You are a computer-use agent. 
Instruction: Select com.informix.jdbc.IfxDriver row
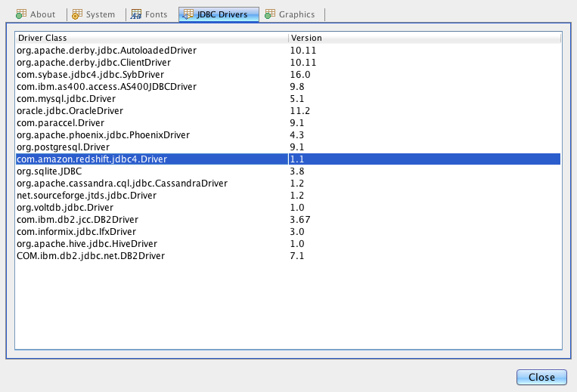(288, 232)
